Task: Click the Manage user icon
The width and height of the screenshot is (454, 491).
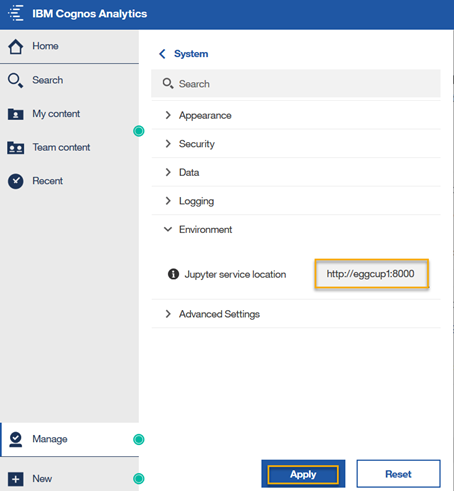Action: [x=16, y=439]
